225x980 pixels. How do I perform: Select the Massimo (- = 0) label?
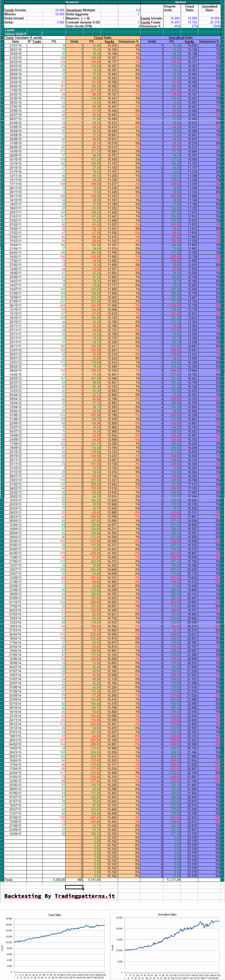(78, 18)
